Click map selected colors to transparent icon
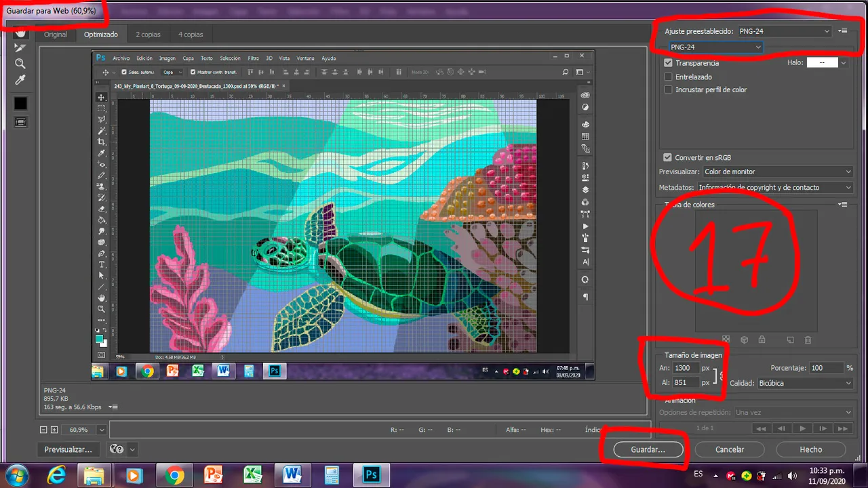The height and width of the screenshot is (488, 868). (x=726, y=340)
